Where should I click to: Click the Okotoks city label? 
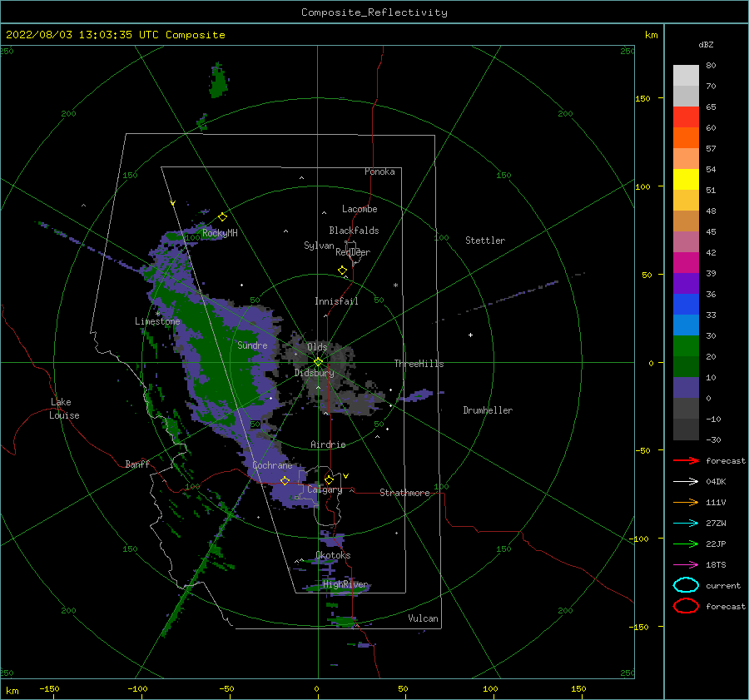(333, 555)
